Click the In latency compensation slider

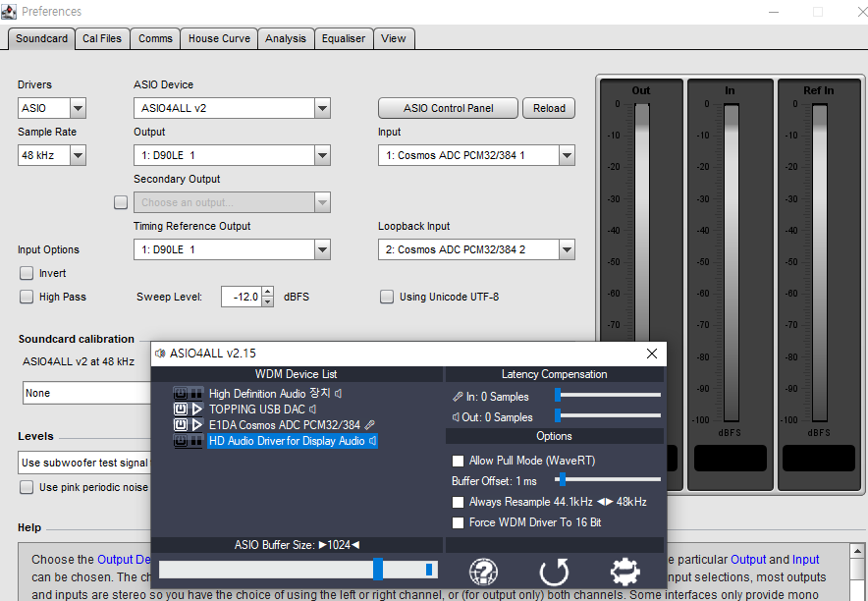coord(608,395)
